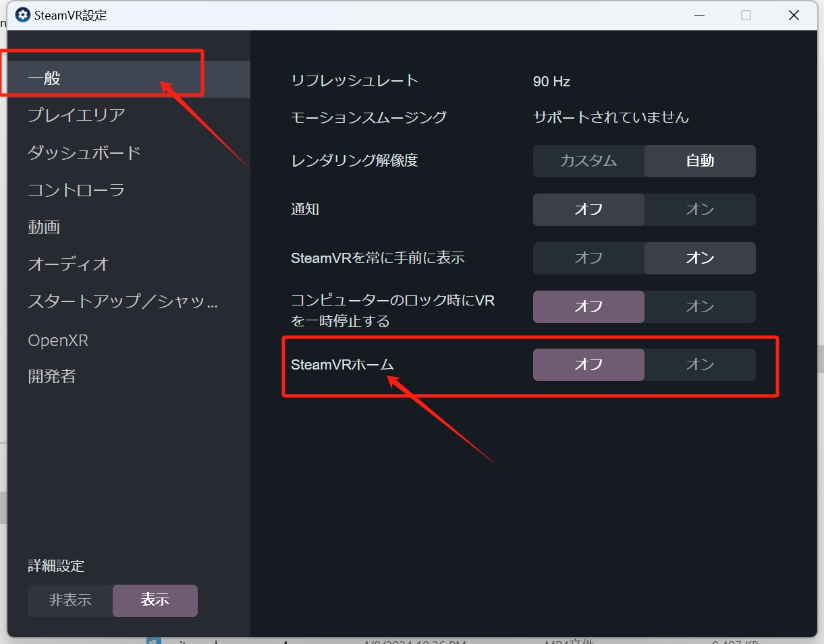Set レンダリング解像度 to 自動
This screenshot has height=644, width=824.
click(700, 161)
